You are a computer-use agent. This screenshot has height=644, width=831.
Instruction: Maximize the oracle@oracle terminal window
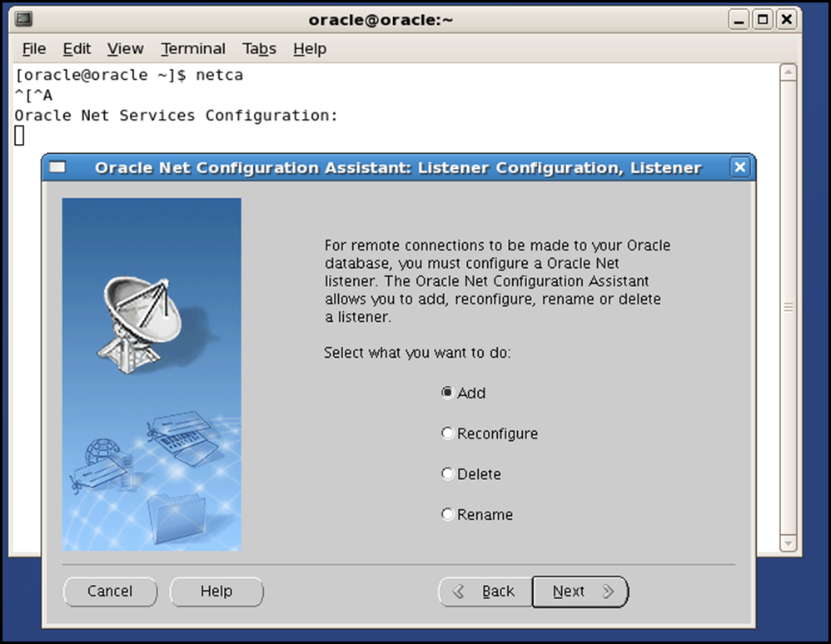click(763, 20)
